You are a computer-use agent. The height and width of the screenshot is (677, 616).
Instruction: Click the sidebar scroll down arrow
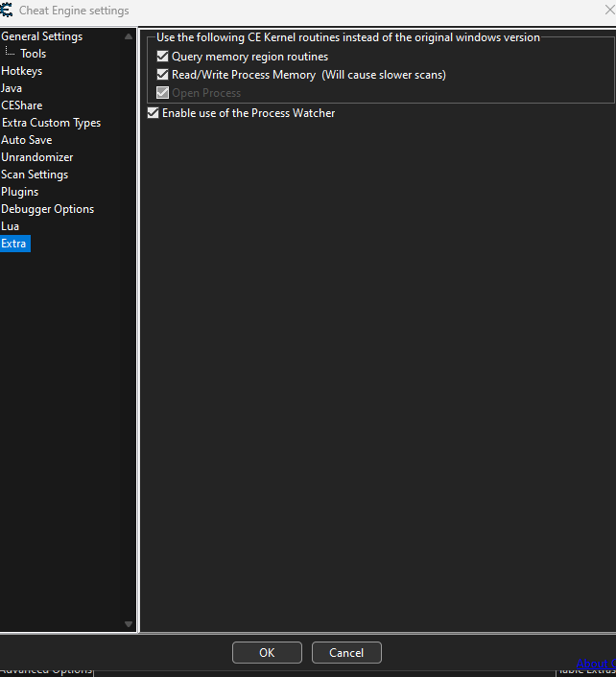[129, 624]
